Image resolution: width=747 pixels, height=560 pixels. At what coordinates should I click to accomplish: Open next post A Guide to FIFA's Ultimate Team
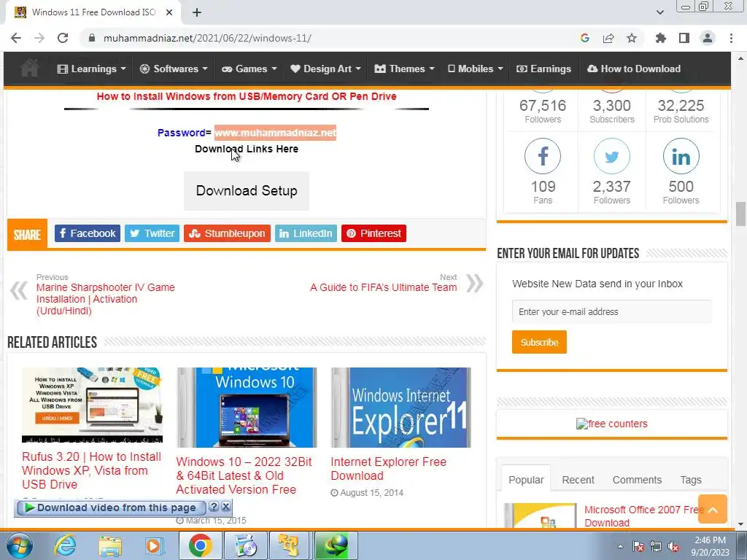click(384, 287)
